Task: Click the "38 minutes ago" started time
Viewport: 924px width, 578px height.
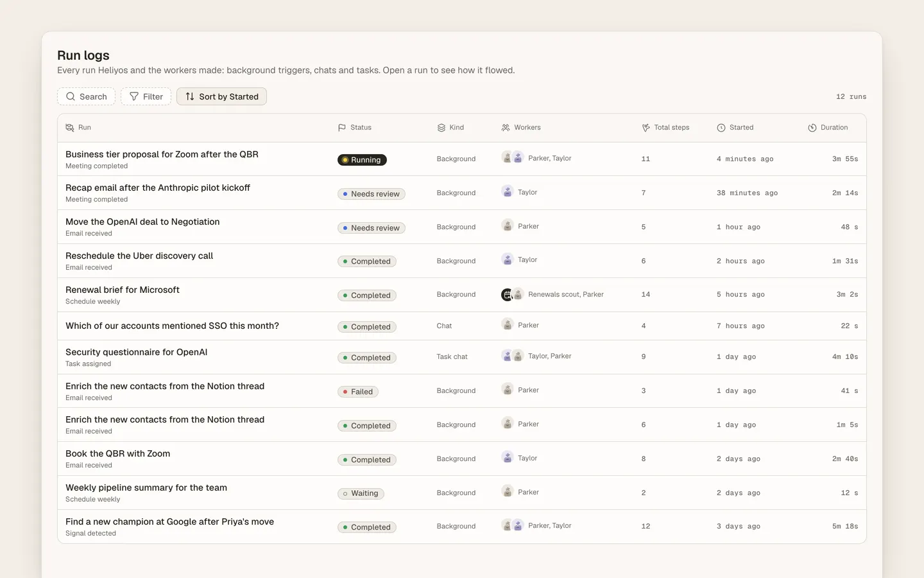Action: tap(747, 193)
